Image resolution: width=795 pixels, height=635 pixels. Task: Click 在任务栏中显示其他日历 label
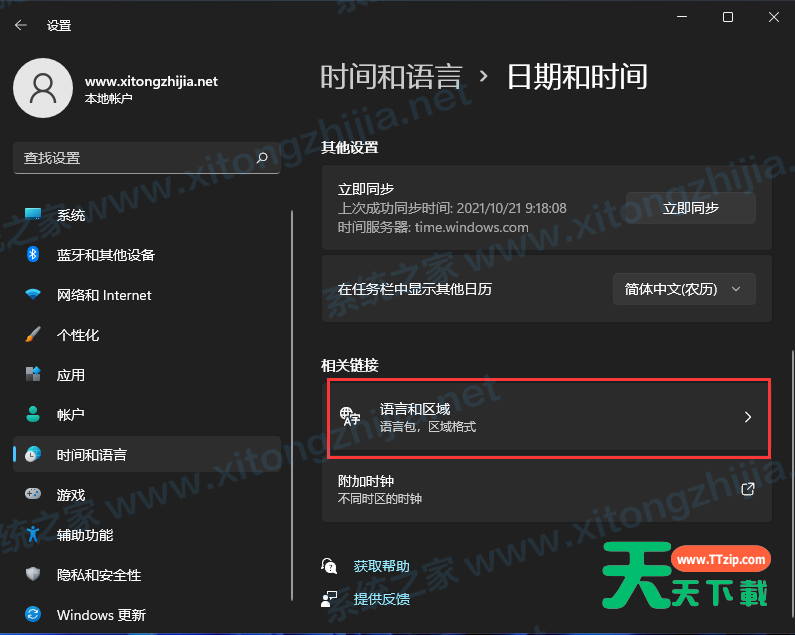tap(415, 289)
